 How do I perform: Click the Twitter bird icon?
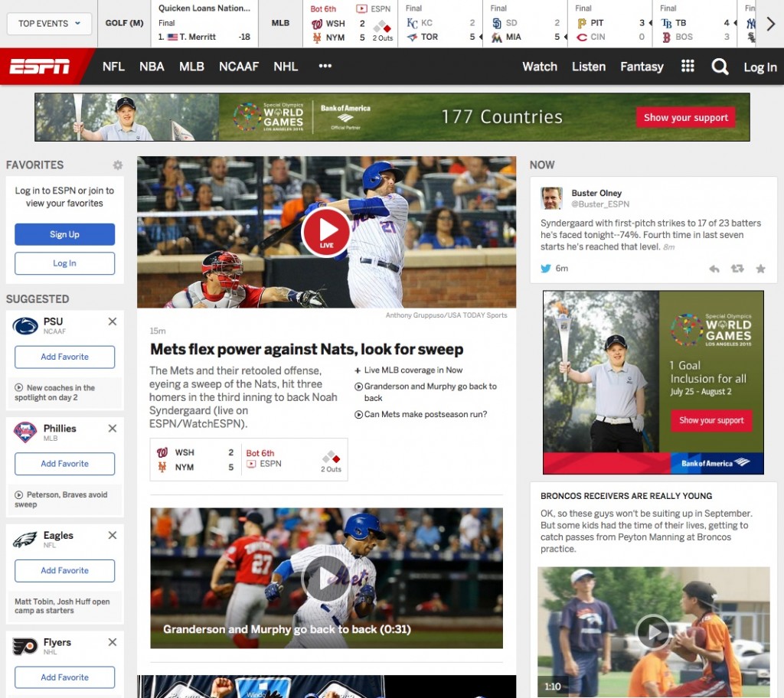[x=545, y=269]
